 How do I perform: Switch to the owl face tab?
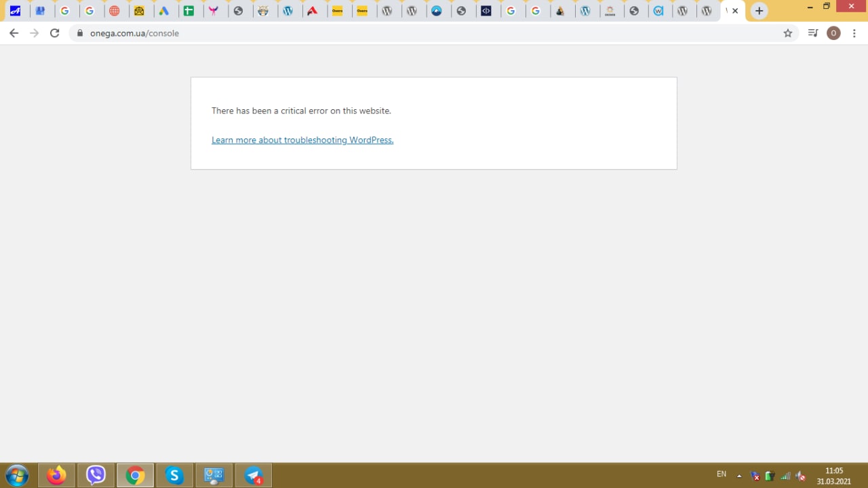[263, 11]
